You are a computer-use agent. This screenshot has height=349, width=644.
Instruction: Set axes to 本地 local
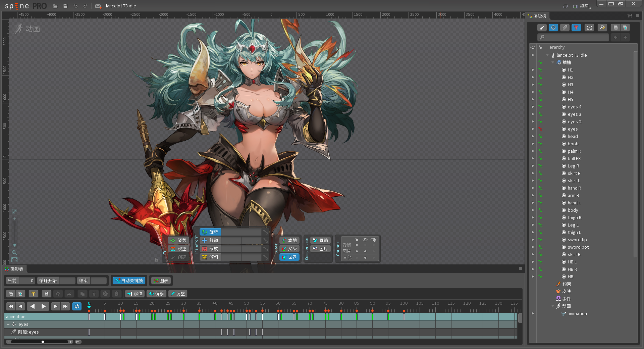click(289, 240)
